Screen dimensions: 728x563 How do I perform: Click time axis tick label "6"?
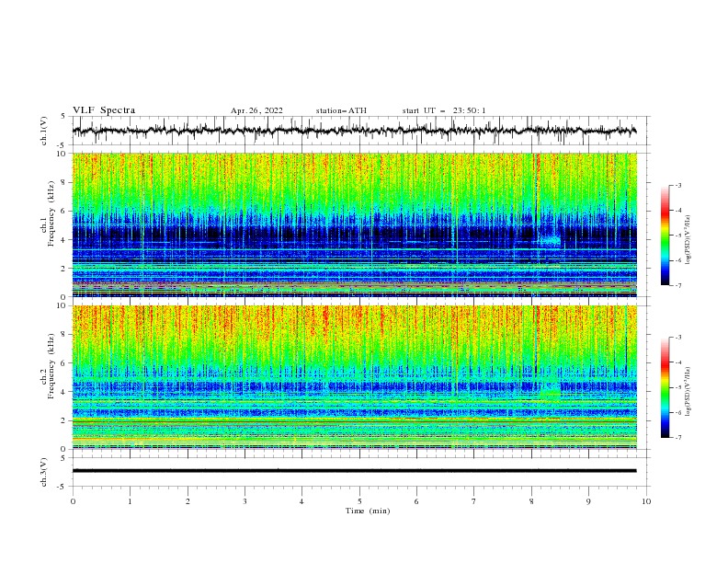(x=416, y=501)
